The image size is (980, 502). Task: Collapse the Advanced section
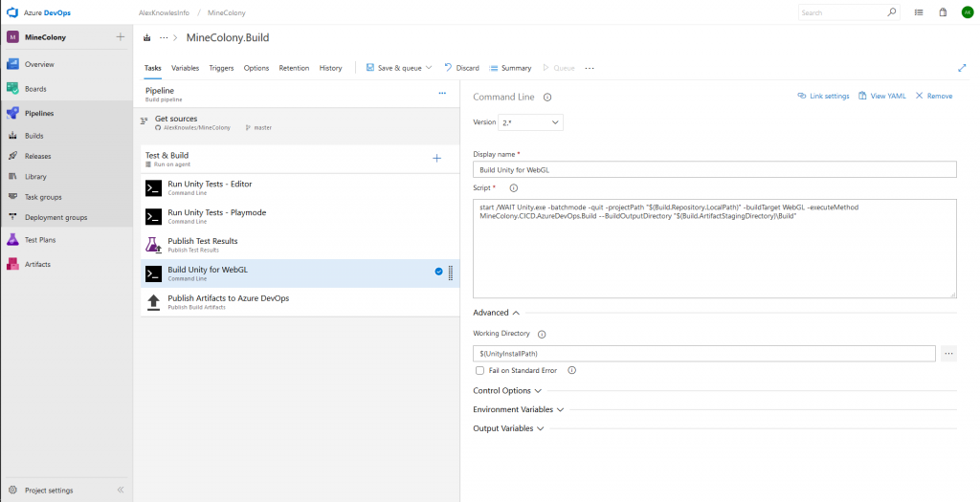click(496, 312)
